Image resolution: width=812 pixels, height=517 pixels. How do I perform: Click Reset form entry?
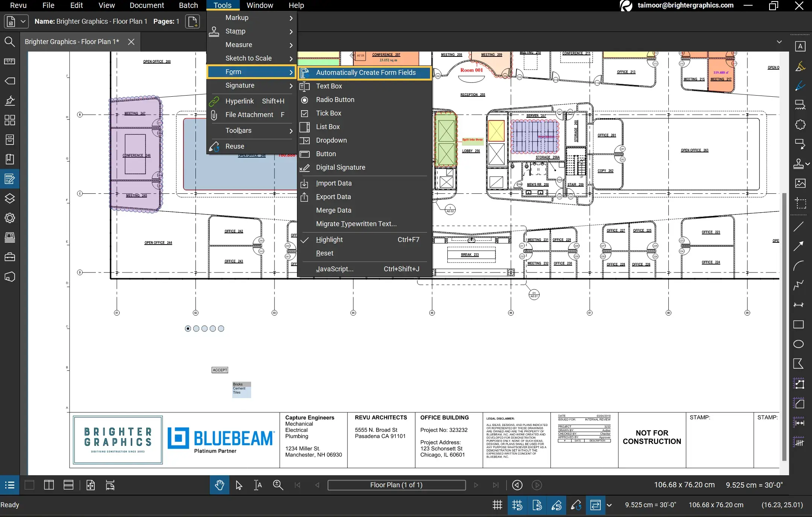[x=365, y=253]
